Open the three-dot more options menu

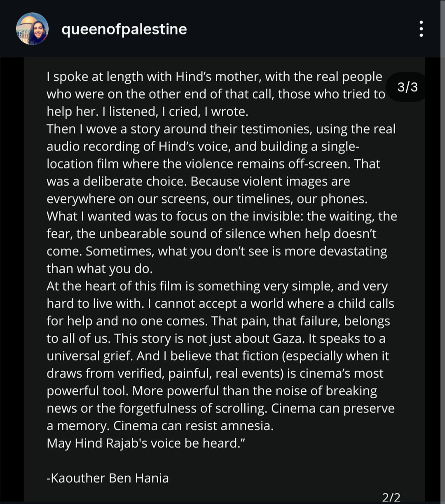421,29
